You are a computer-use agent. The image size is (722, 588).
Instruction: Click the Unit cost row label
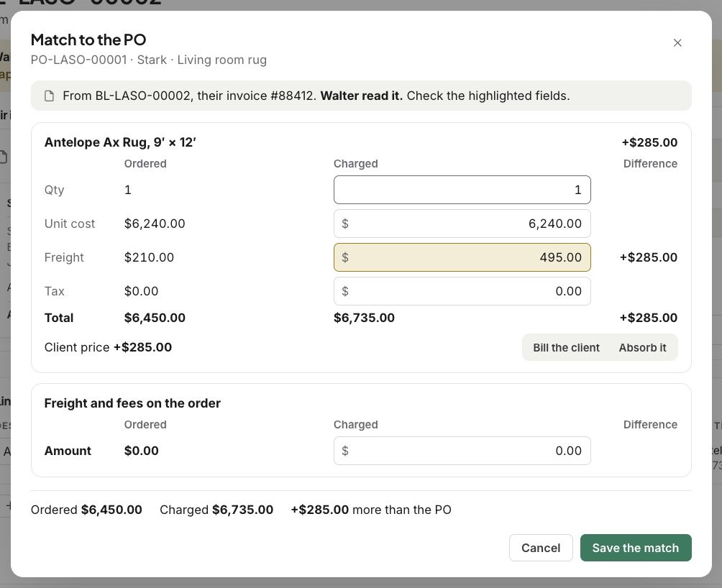70,224
